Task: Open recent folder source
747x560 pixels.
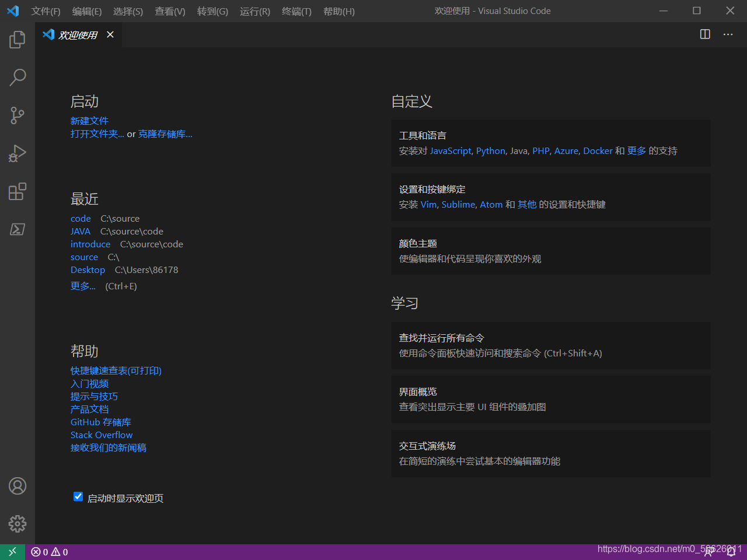Action: click(x=84, y=257)
